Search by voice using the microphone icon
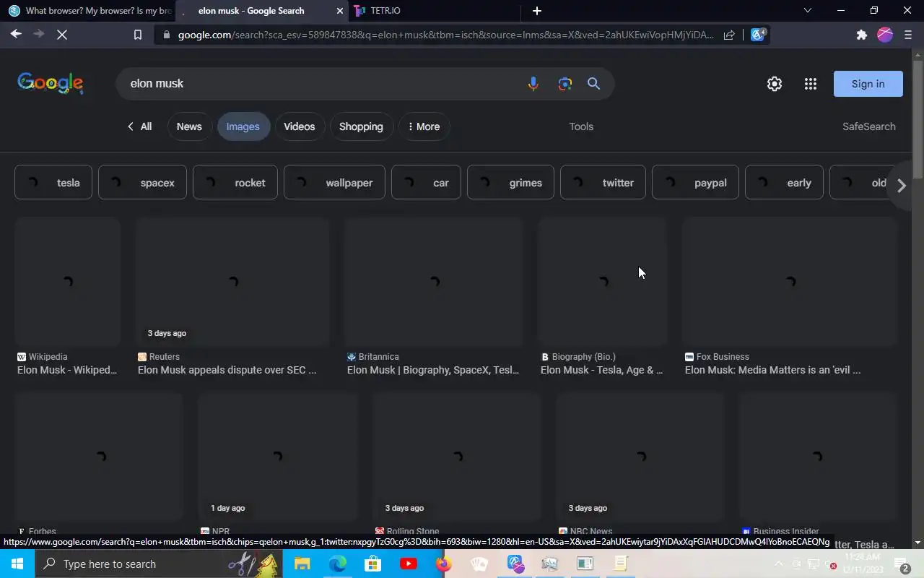This screenshot has width=924, height=578. [533, 84]
